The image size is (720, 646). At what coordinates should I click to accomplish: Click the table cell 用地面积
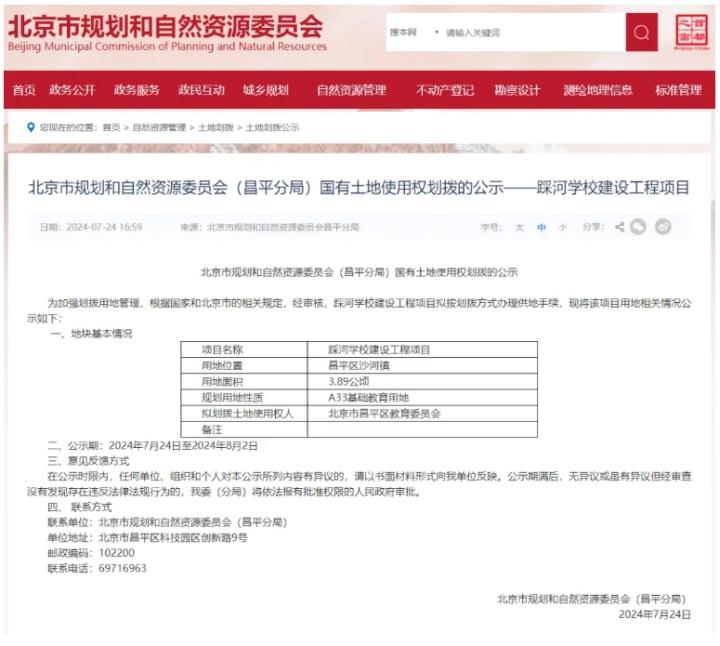(x=244, y=382)
